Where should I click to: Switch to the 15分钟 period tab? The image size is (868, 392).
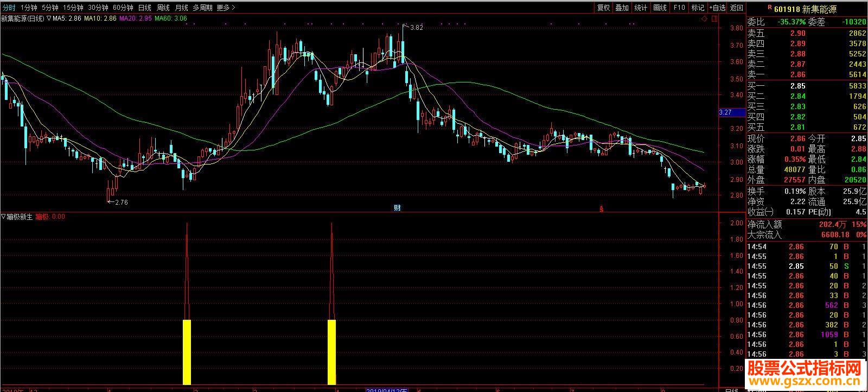pyautogui.click(x=73, y=8)
